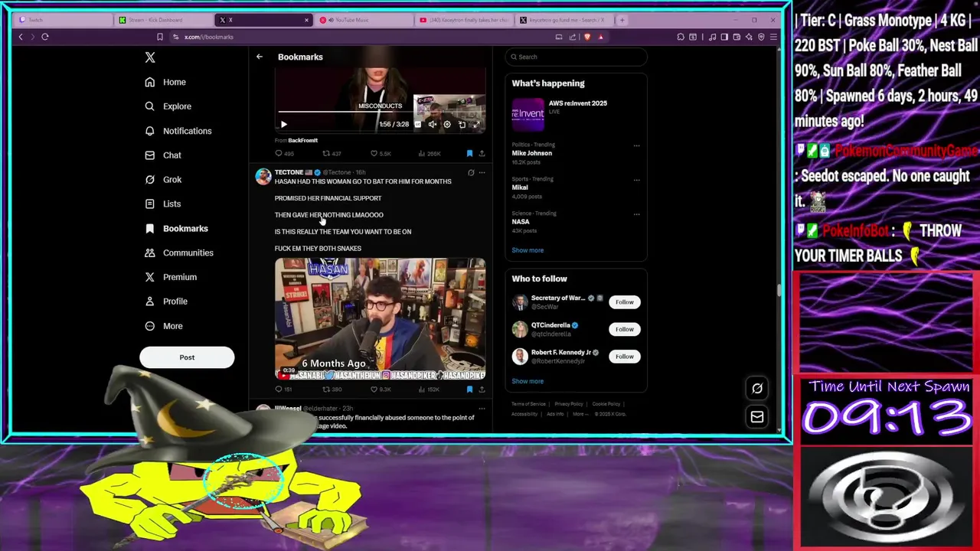Follow QTCinderella account
This screenshot has width=980, height=551.
point(625,329)
